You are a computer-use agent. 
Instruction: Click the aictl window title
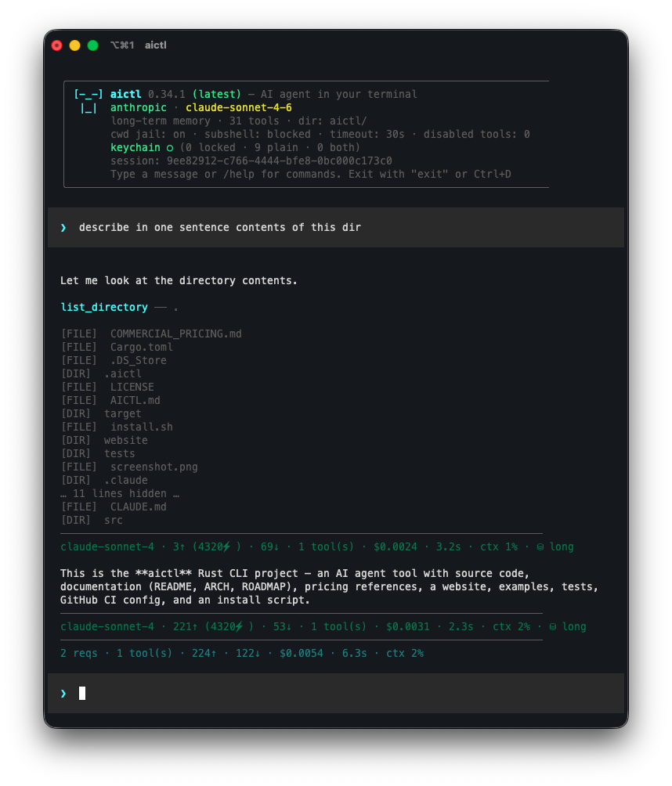(x=155, y=45)
